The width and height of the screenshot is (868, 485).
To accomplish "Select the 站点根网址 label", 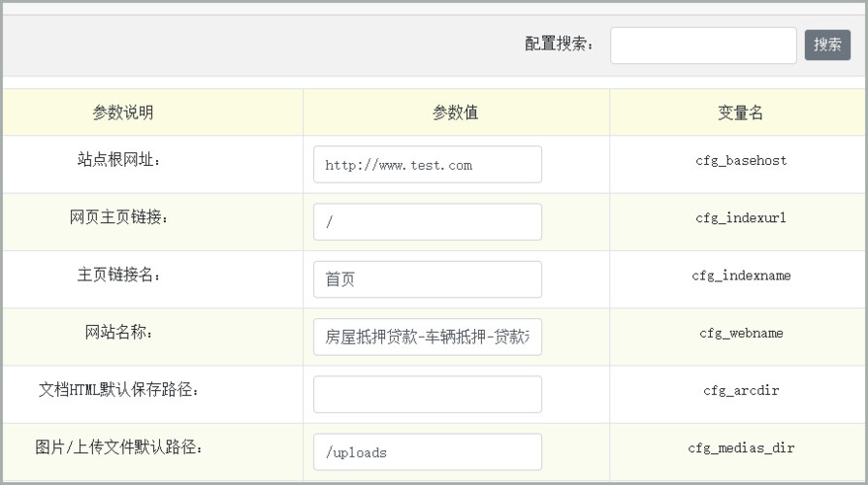I will coord(119,160).
